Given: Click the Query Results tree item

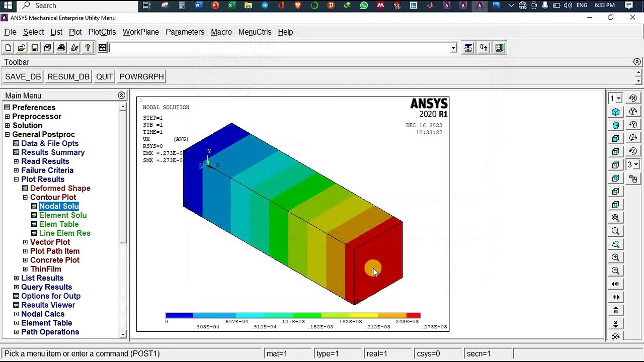Looking at the screenshot, I should 46,287.
